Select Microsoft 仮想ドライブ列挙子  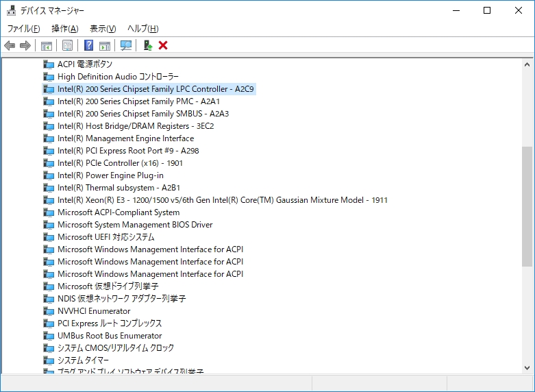tap(108, 286)
